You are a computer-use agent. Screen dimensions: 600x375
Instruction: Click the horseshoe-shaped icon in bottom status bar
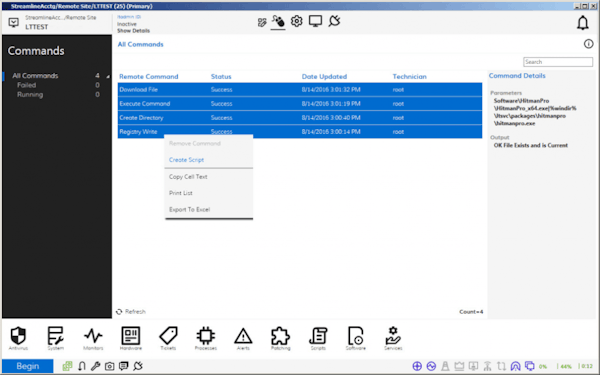pos(82,366)
